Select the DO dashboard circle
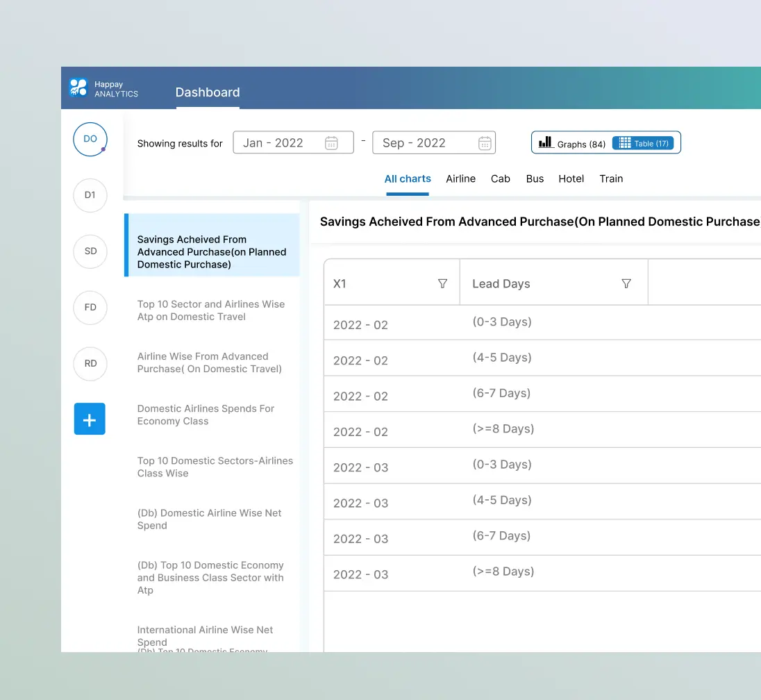Screen dimensions: 761x700 [90, 139]
